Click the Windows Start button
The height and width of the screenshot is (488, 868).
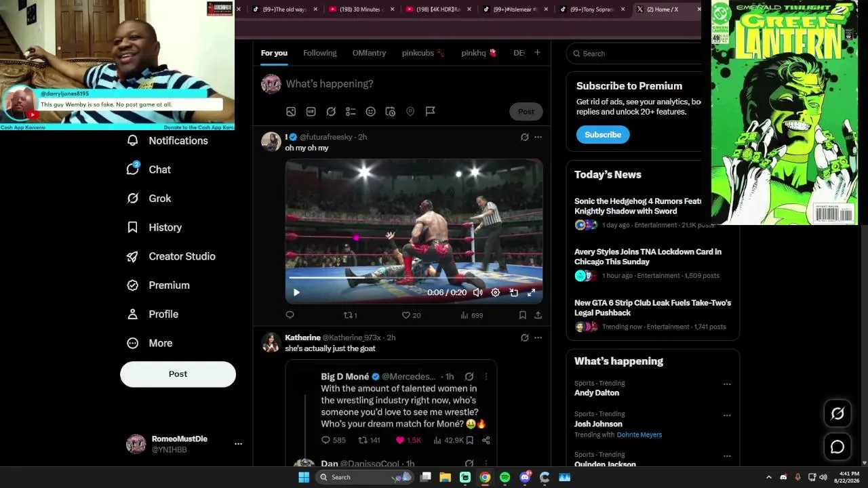tap(304, 477)
